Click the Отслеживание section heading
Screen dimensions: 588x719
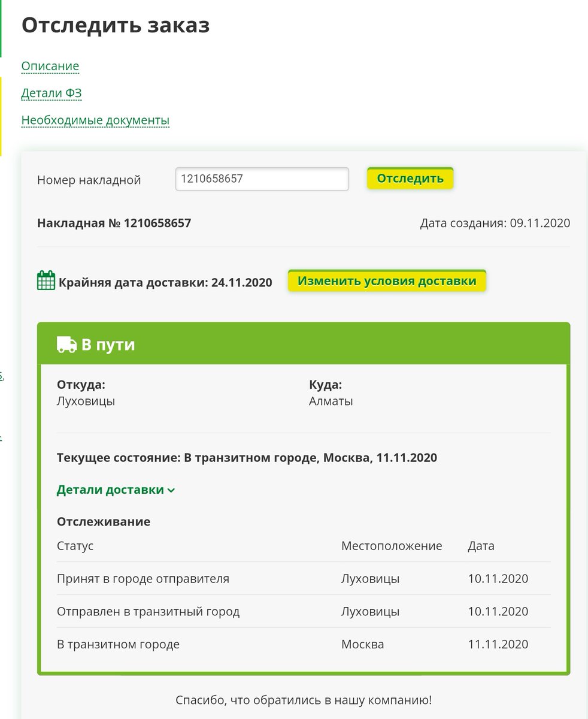coord(104,521)
